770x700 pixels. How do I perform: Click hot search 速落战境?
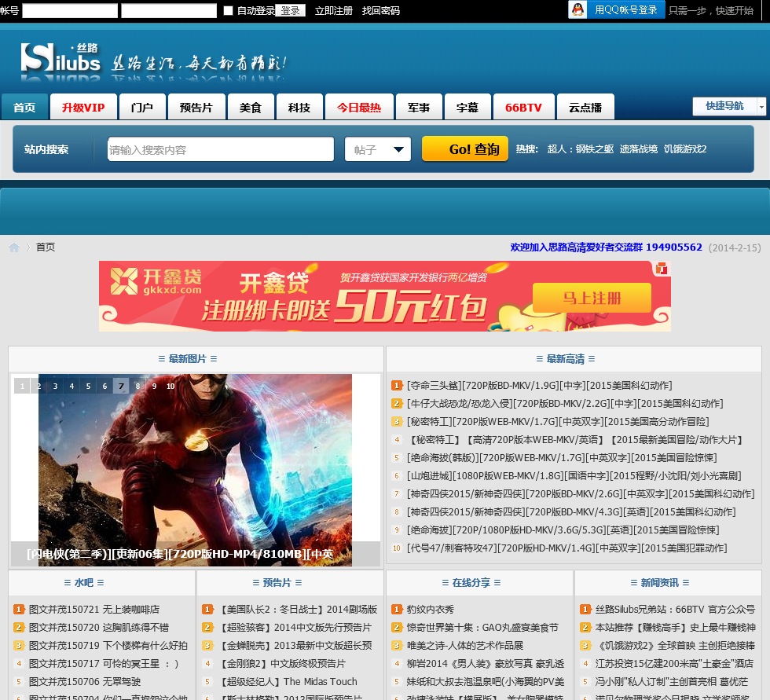click(638, 148)
